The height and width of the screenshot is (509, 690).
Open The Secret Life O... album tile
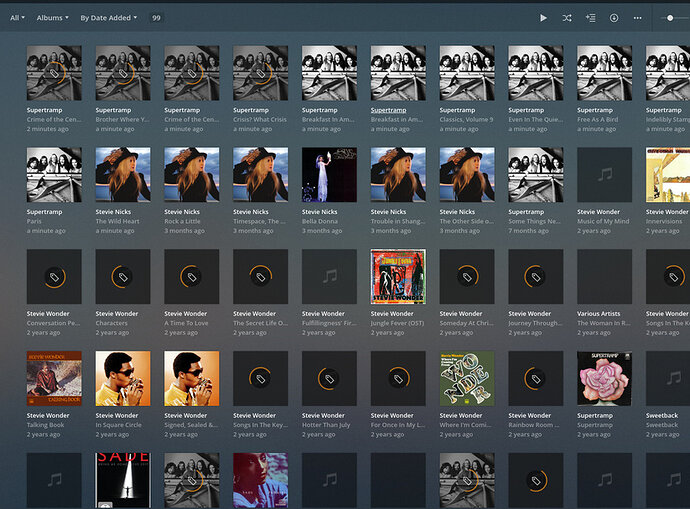tap(261, 277)
